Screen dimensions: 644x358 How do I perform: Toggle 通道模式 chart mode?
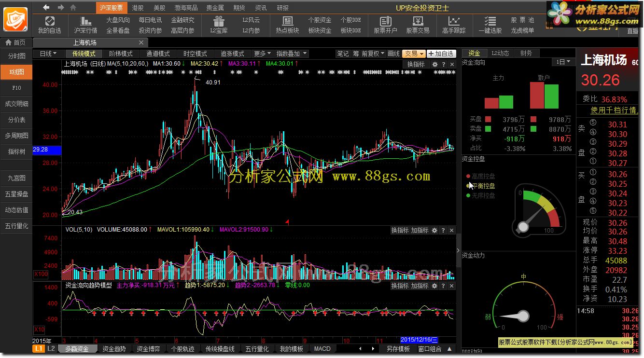click(x=158, y=54)
